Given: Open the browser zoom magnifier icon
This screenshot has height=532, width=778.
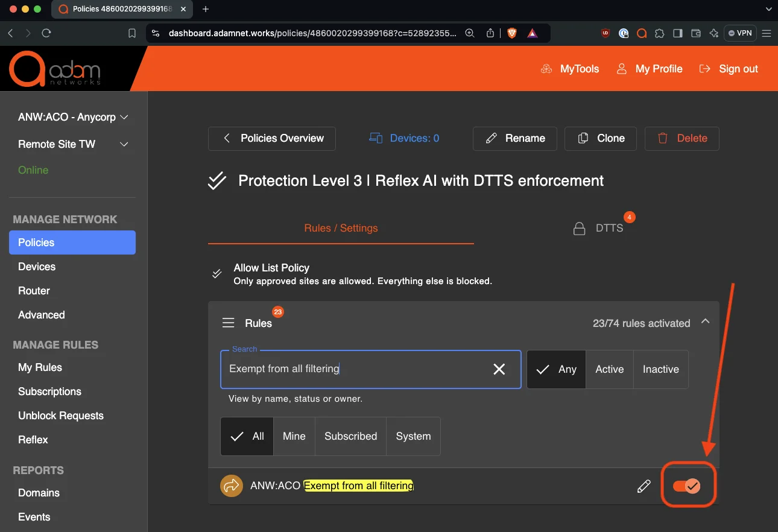Looking at the screenshot, I should [x=470, y=33].
